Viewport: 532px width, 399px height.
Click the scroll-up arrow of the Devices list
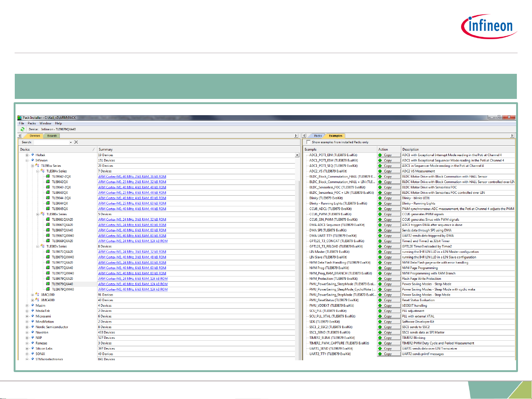point(297,155)
